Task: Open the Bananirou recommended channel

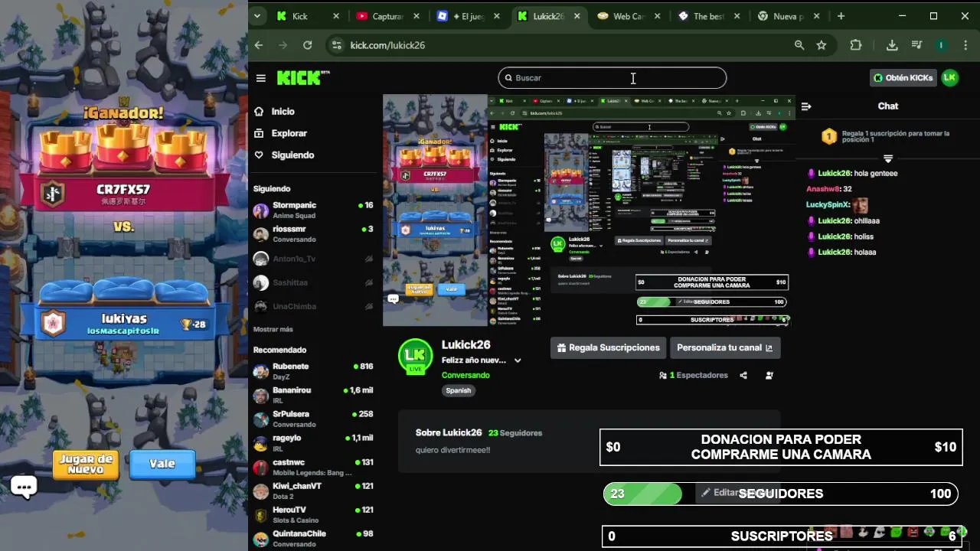Action: pyautogui.click(x=313, y=396)
